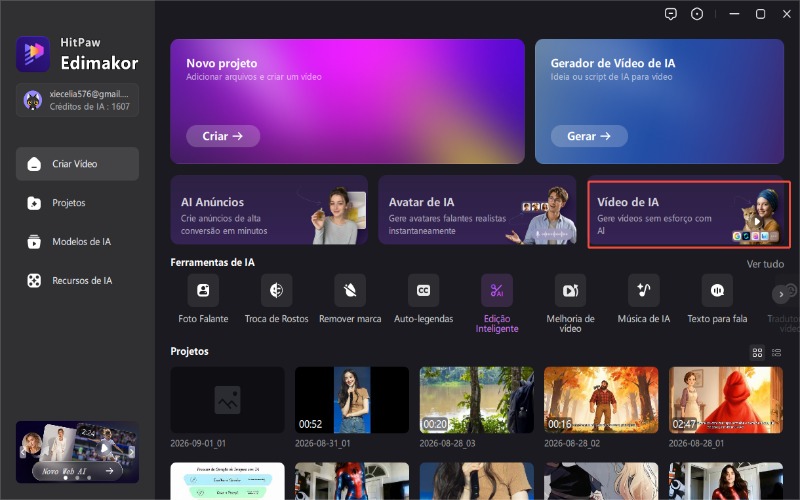Click the Ver tudo link
Image resolution: width=800 pixels, height=500 pixels.
(x=765, y=264)
